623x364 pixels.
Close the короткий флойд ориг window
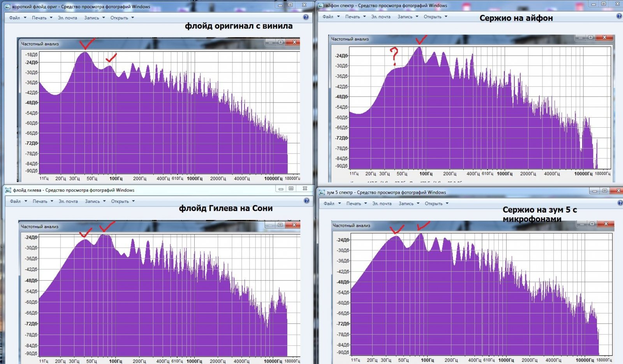pos(305,5)
